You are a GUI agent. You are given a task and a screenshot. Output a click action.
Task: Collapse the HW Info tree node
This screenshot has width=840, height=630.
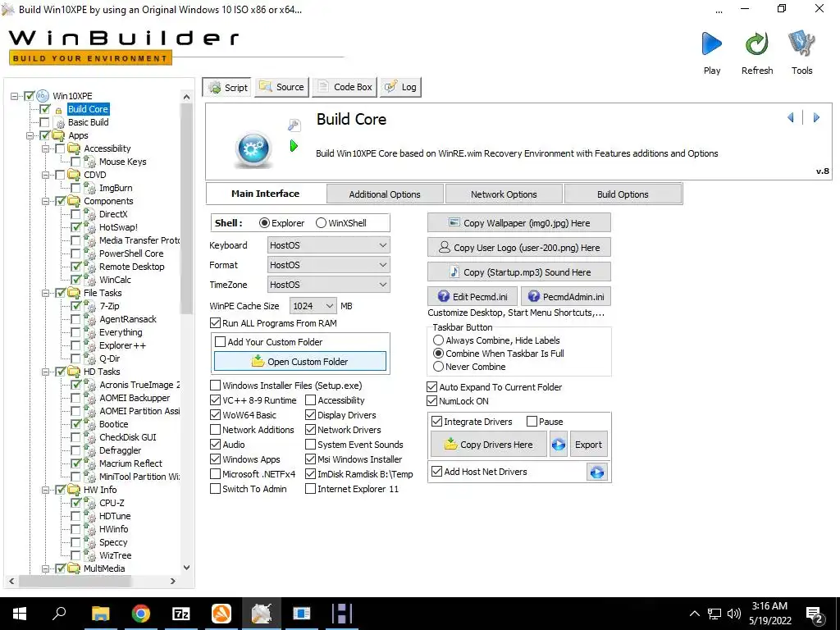46,490
